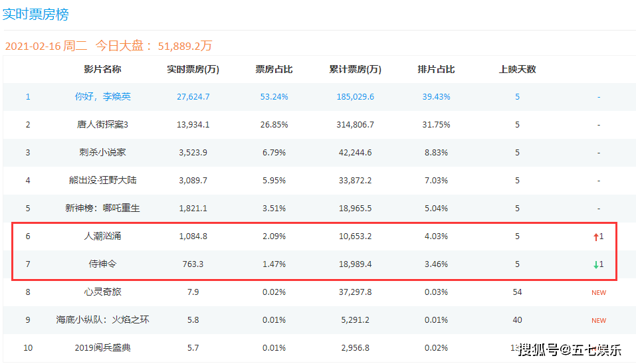Click the NEW badge for 心灵奇旅
This screenshot has height=364, width=636.
click(599, 293)
